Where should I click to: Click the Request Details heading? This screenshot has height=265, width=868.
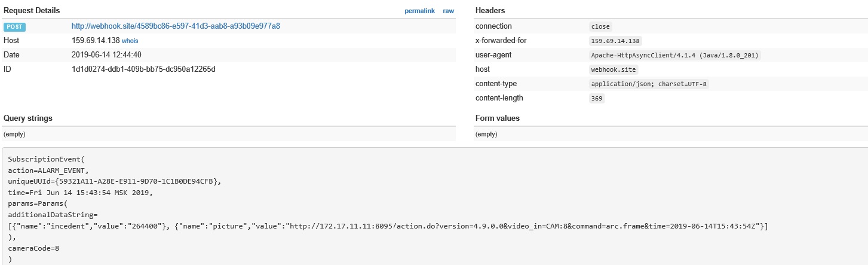tap(32, 11)
